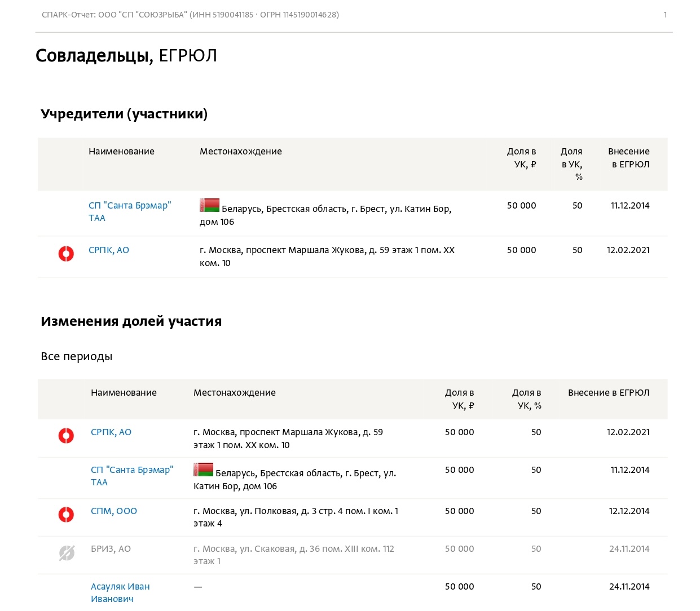
Task: Click the Belarus flag in the Учредители (участники) table
Action: 209,205
